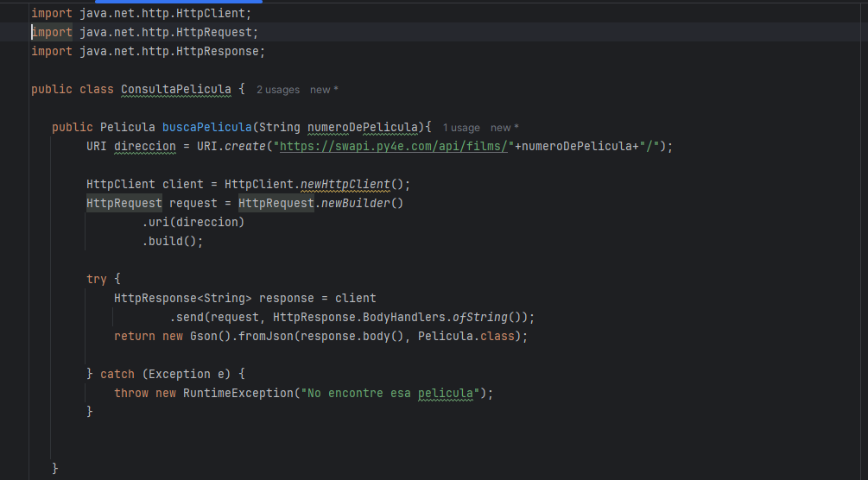Viewport: 868px width, 480px height.
Task: Click the 'return' keyword
Action: click(135, 336)
